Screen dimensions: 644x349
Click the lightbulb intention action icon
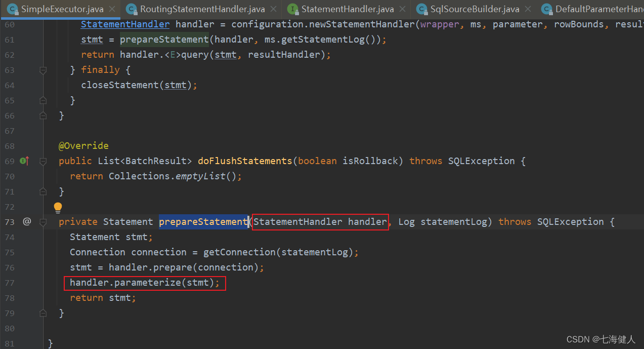click(58, 207)
